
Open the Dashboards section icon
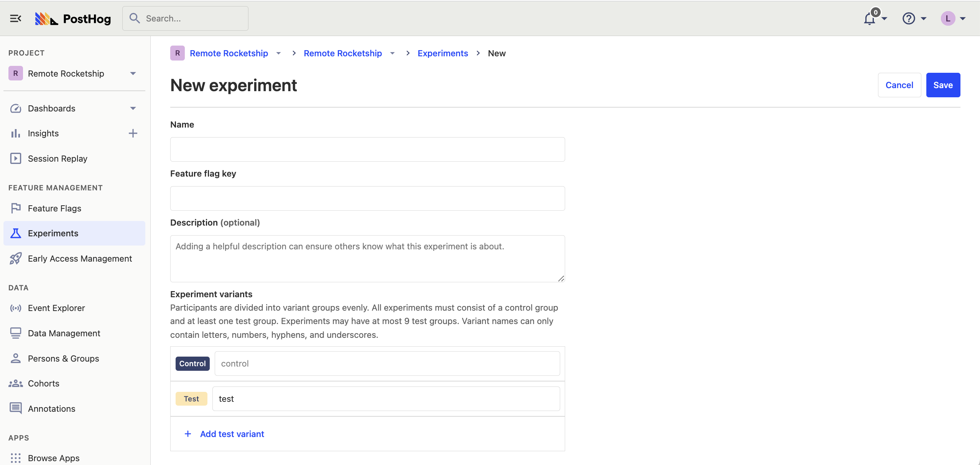tap(15, 108)
